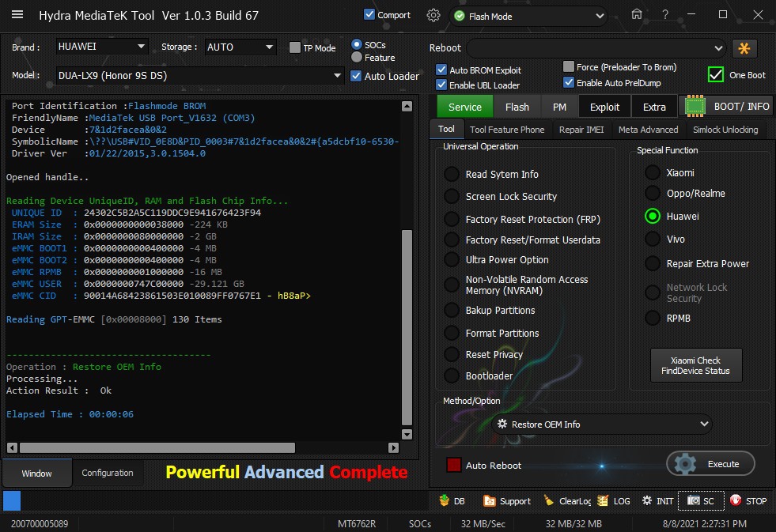Viewport: 776px width, 532px height.
Task: Expand the Reboot dropdown
Action: (x=596, y=48)
